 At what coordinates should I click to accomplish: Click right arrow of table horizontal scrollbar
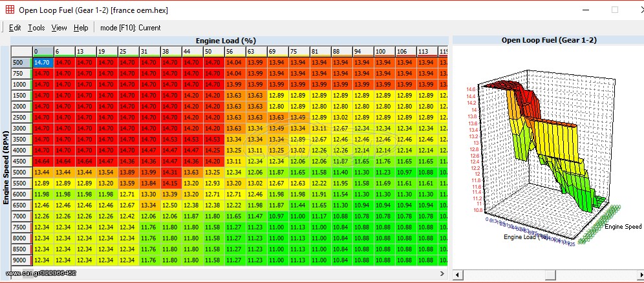click(442, 273)
